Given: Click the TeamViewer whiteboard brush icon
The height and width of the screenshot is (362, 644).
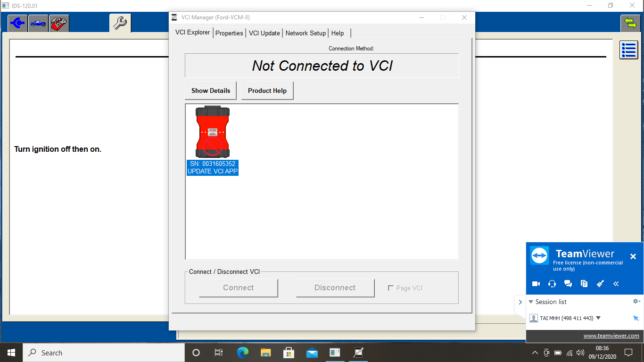Looking at the screenshot, I should pos(600,284).
